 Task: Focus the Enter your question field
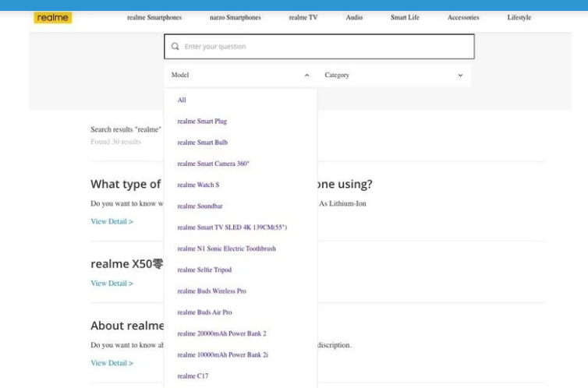(x=319, y=47)
